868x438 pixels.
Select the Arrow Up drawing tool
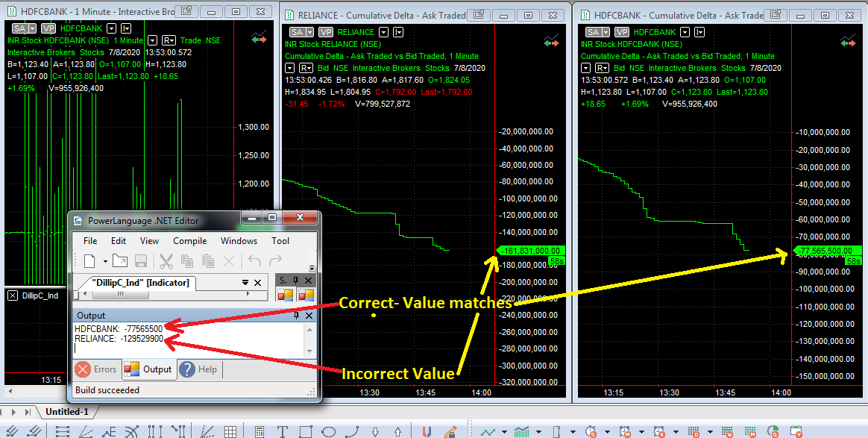tap(397, 431)
